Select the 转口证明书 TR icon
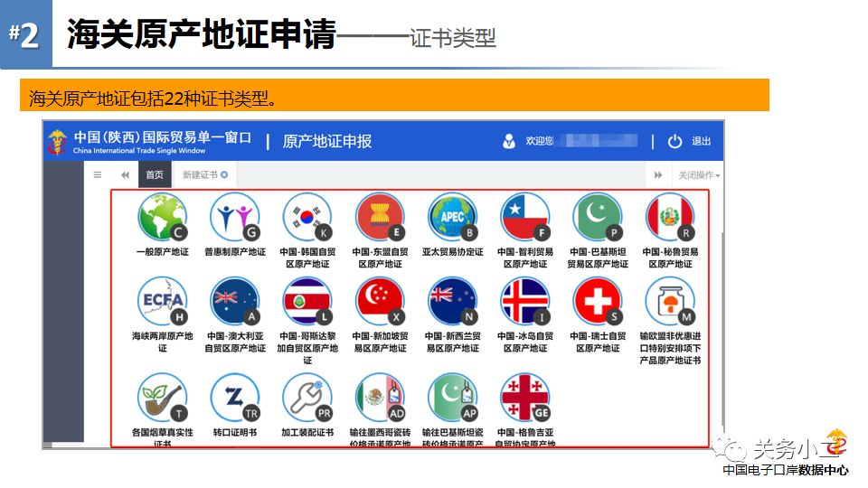Screen dimensions: 868x488 [235, 398]
